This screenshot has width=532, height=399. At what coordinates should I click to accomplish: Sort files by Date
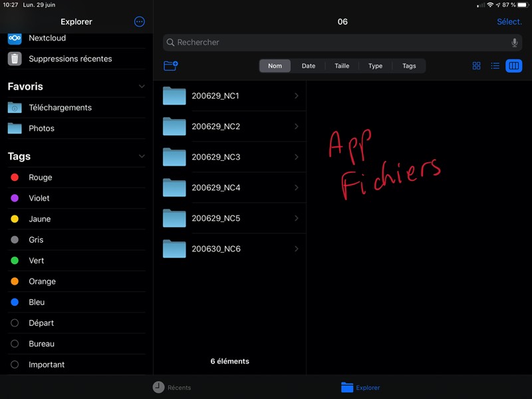click(309, 66)
